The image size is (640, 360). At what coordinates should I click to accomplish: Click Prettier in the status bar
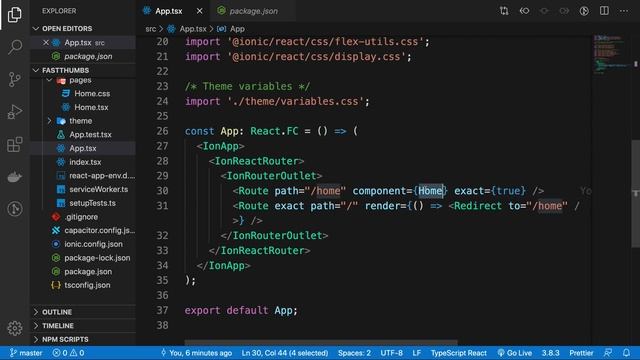tap(581, 353)
